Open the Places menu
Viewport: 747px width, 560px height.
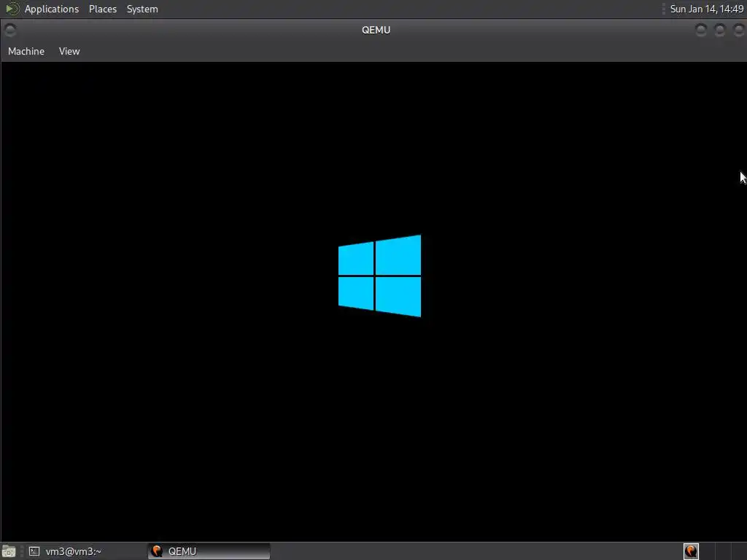click(x=103, y=9)
